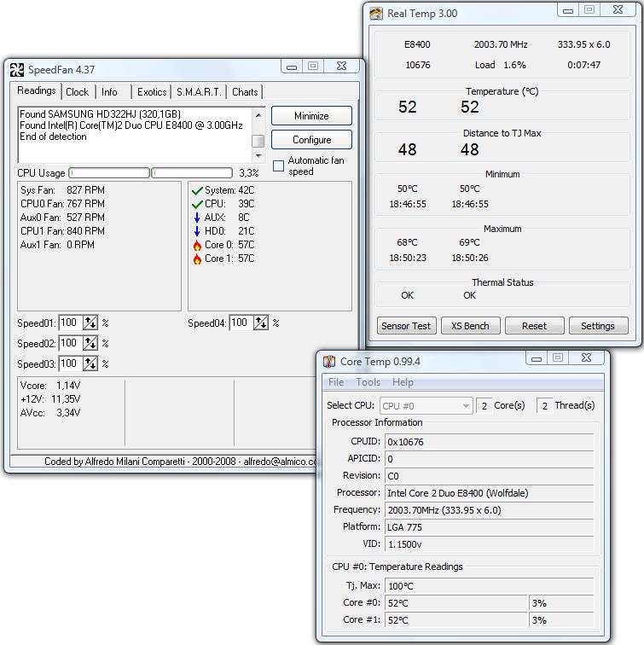This screenshot has width=644, height=645.
Task: Click the log scroll down arrow in SpeedFan
Action: 258,155
